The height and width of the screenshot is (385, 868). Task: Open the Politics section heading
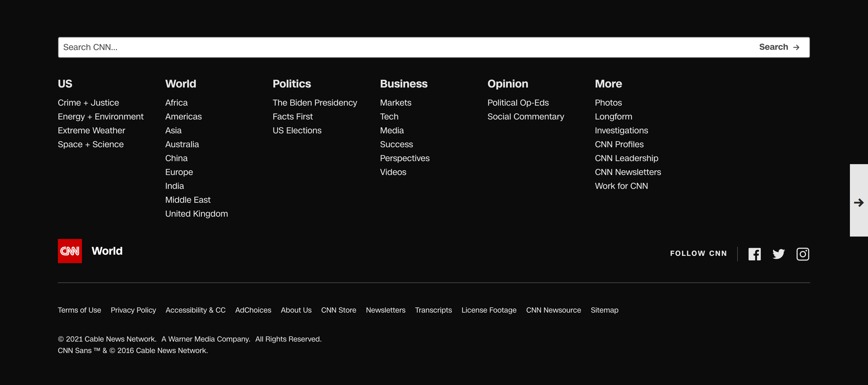(x=292, y=84)
